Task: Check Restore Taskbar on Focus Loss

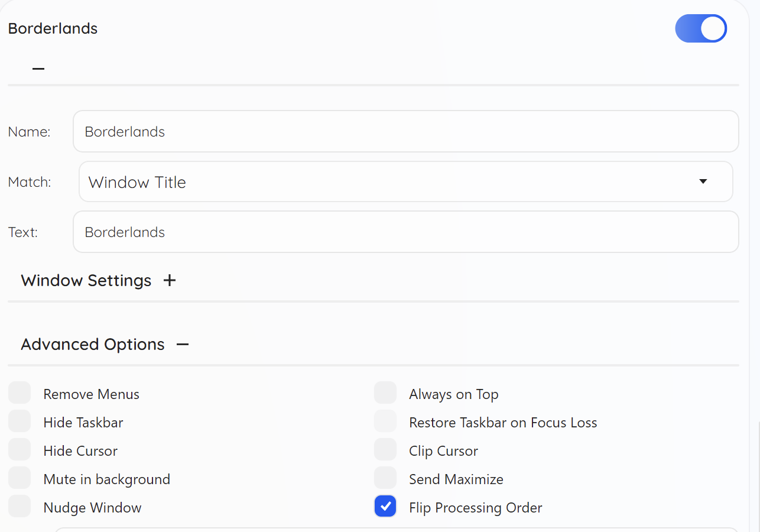Action: coord(385,421)
